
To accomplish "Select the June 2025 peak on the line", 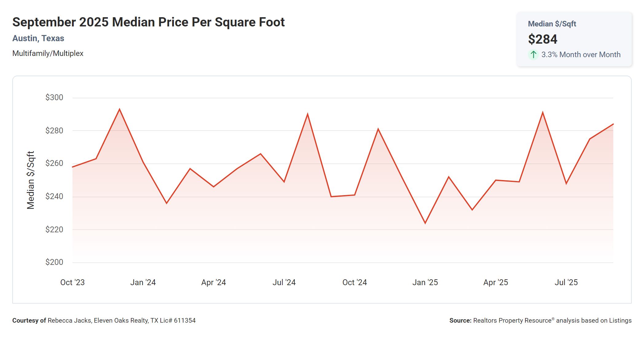I will tap(542, 112).
